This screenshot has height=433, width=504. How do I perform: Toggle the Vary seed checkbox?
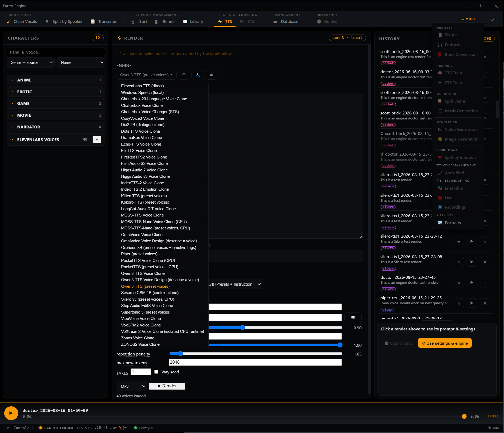156,372
